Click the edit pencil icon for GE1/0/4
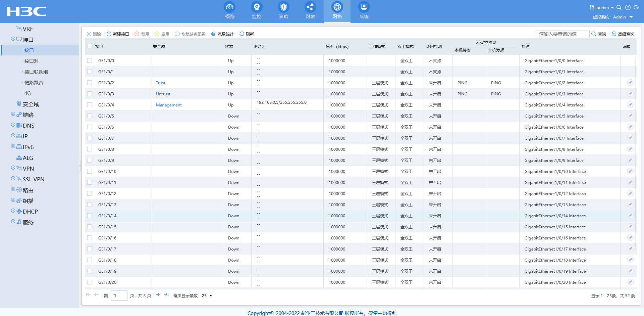Image resolution: width=644 pixels, height=316 pixels. tap(630, 105)
